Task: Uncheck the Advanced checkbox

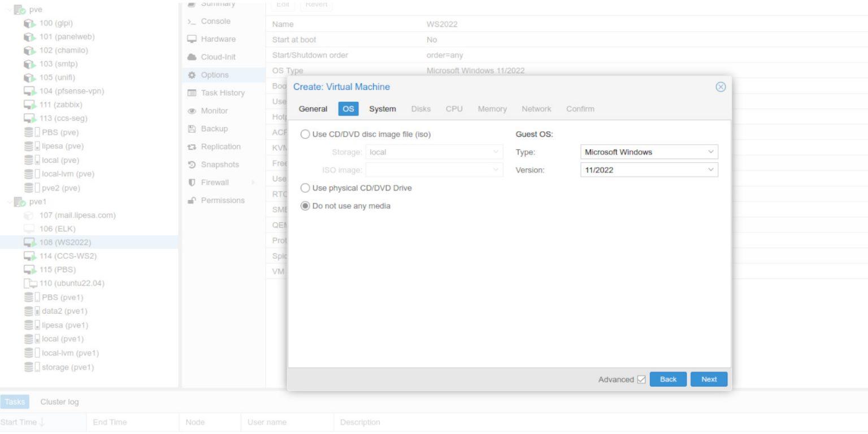Action: 641,379
